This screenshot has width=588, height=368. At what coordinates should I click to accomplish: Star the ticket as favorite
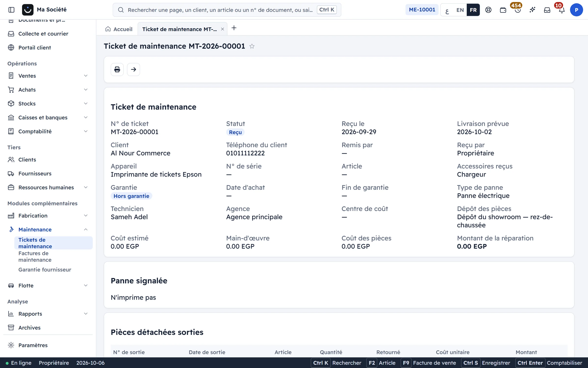(x=252, y=46)
